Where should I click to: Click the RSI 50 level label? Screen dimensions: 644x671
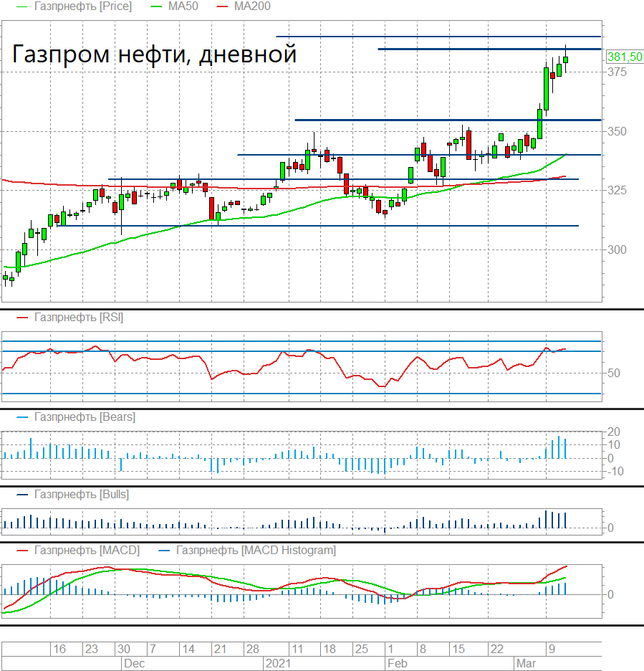click(x=614, y=373)
